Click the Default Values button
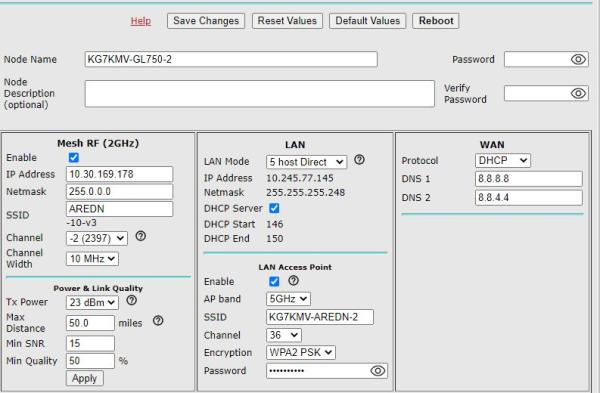600x393 pixels. click(x=367, y=21)
